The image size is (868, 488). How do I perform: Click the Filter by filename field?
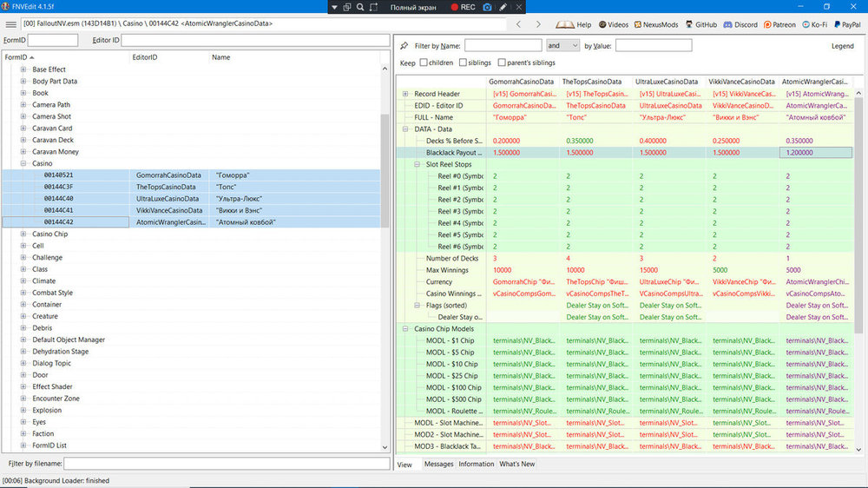coord(227,463)
